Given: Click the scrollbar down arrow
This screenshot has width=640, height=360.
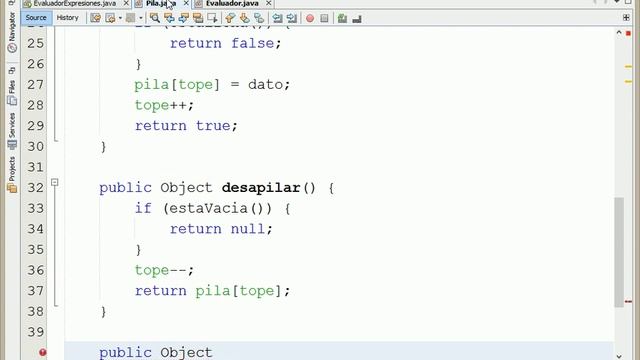Looking at the screenshot, I should coord(619,356).
